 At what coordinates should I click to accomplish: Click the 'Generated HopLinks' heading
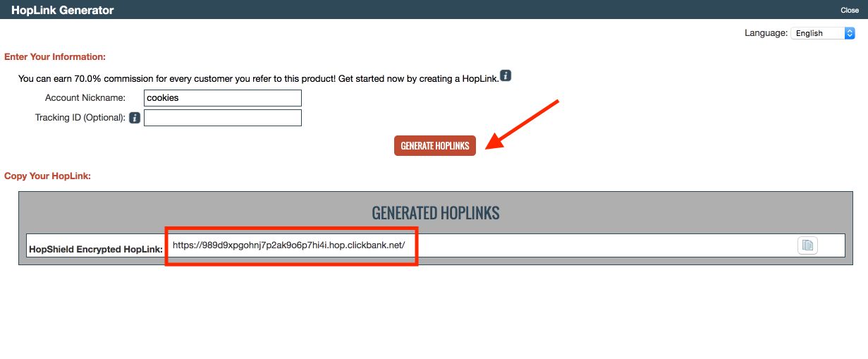[435, 213]
